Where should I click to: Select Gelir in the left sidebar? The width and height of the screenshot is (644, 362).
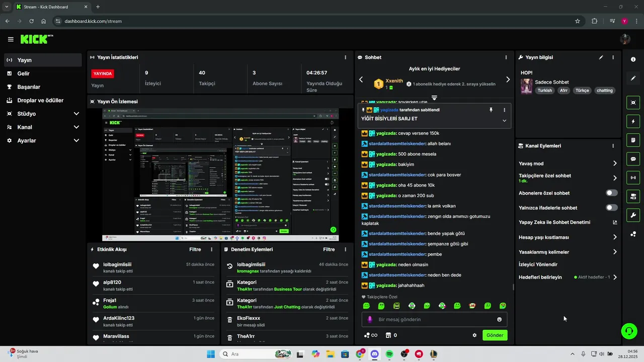pyautogui.click(x=43, y=73)
